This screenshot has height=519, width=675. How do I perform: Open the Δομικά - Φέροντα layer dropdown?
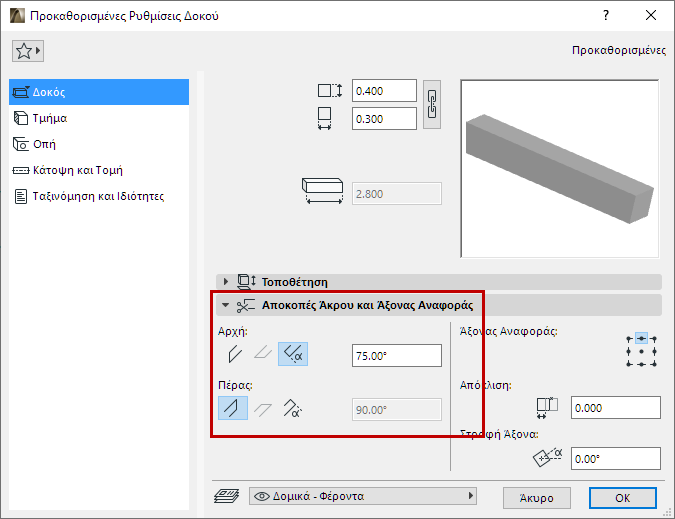[362, 496]
